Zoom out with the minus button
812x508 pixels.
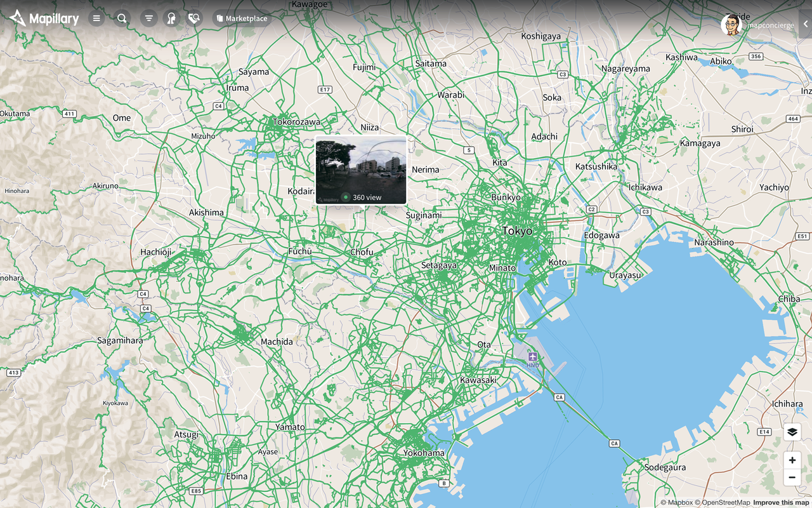[x=792, y=478]
